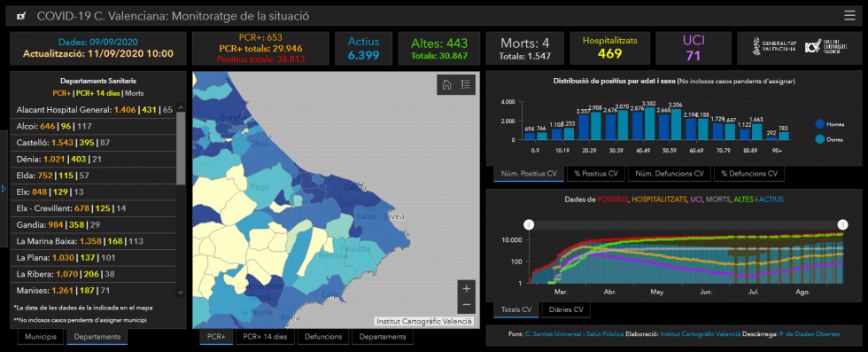Click the Altes 443 indicator
Image resolution: width=868 pixels, height=352 pixels.
(x=439, y=48)
